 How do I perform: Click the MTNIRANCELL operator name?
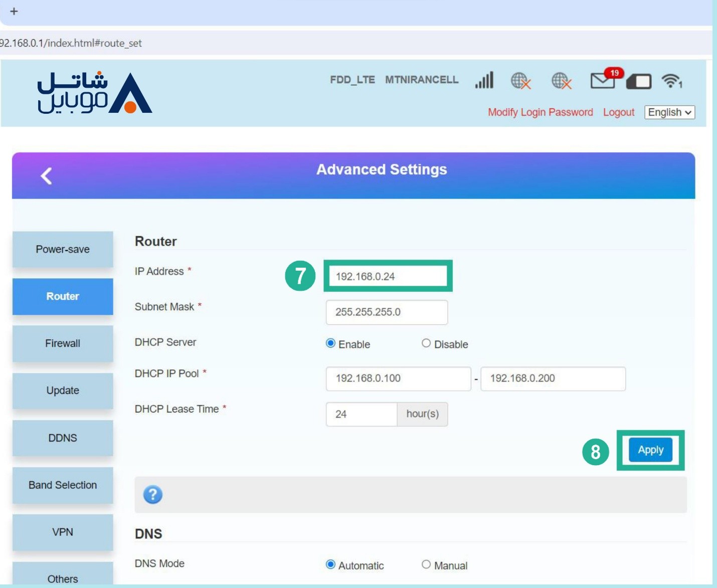tap(422, 80)
